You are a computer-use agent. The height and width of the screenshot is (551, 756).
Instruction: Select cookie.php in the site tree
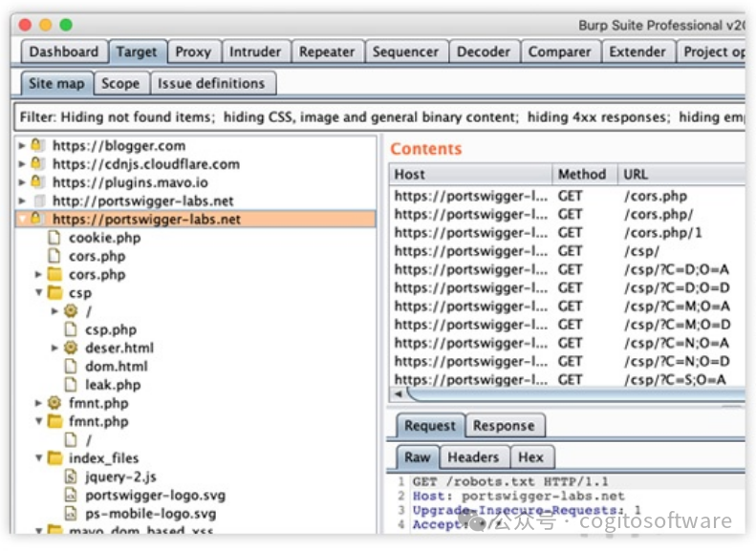click(104, 238)
